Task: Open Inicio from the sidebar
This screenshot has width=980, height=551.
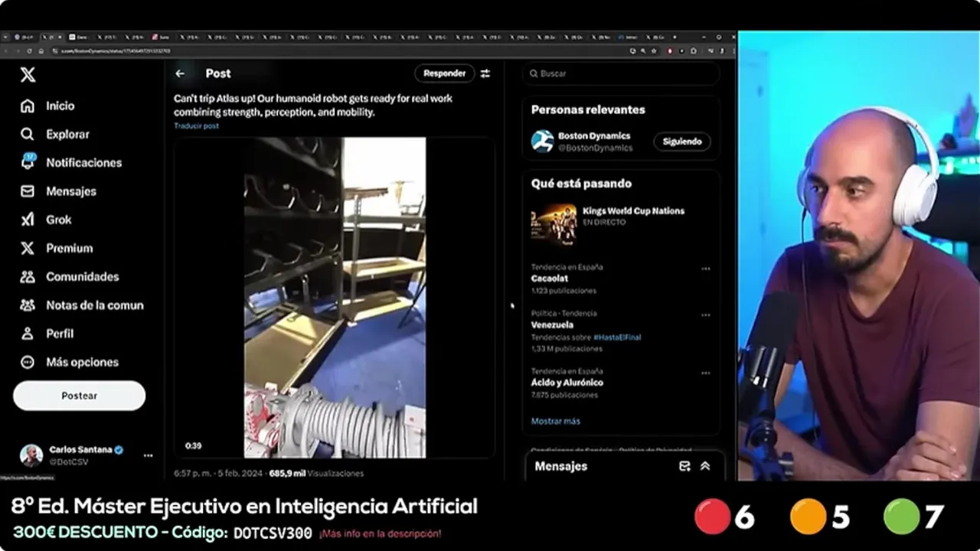Action: [x=48, y=106]
